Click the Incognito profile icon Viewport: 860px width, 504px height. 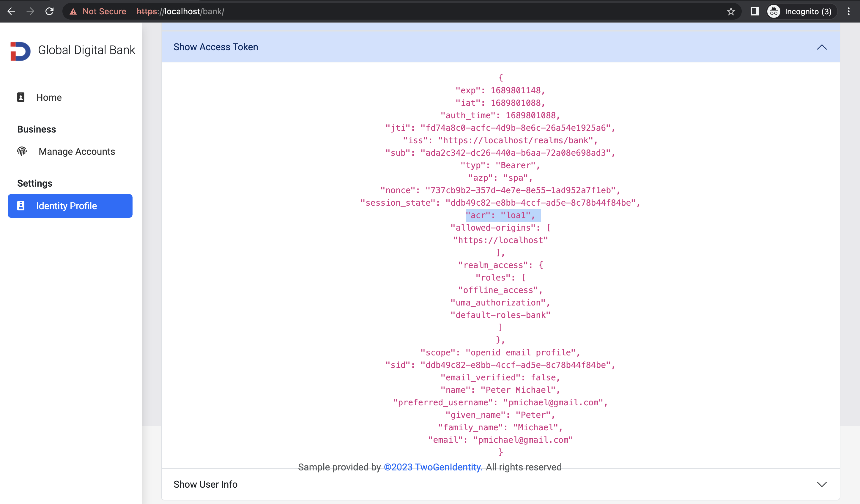tap(774, 12)
